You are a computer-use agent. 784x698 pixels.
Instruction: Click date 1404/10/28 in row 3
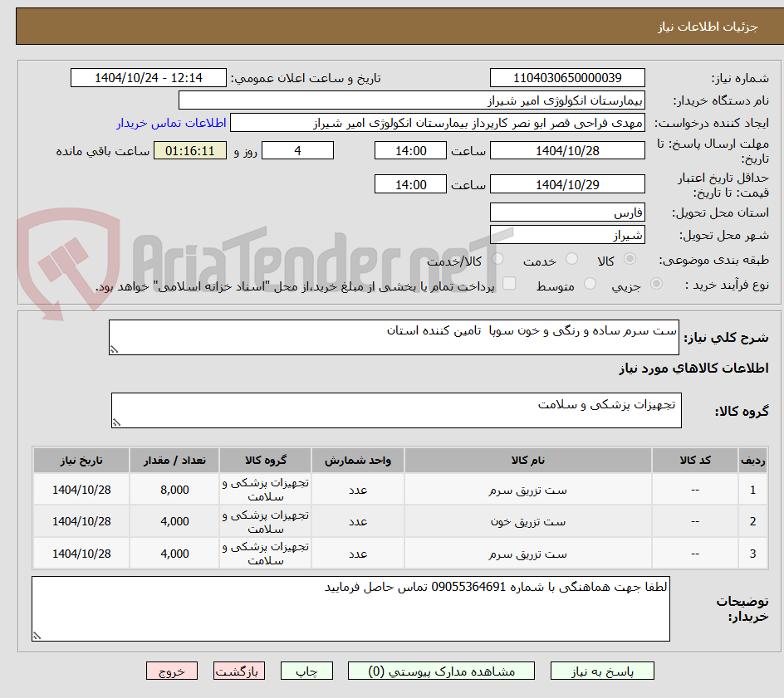tap(81, 554)
